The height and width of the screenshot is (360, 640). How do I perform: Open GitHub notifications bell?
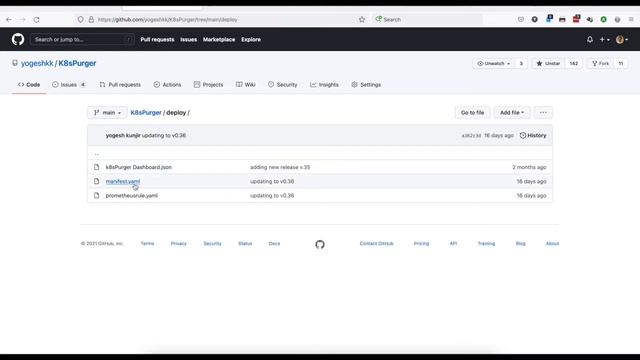click(590, 40)
